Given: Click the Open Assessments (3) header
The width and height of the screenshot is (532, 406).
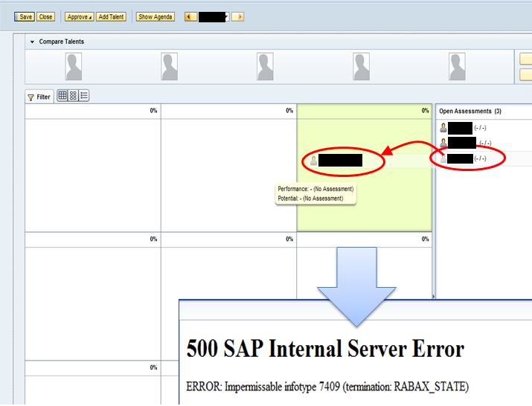Looking at the screenshot, I should point(470,112).
